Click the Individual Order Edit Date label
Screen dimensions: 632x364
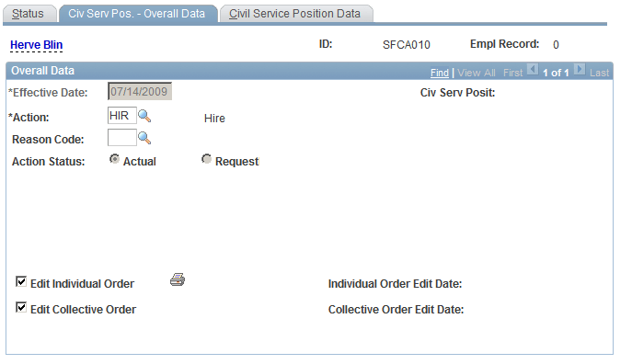(395, 284)
